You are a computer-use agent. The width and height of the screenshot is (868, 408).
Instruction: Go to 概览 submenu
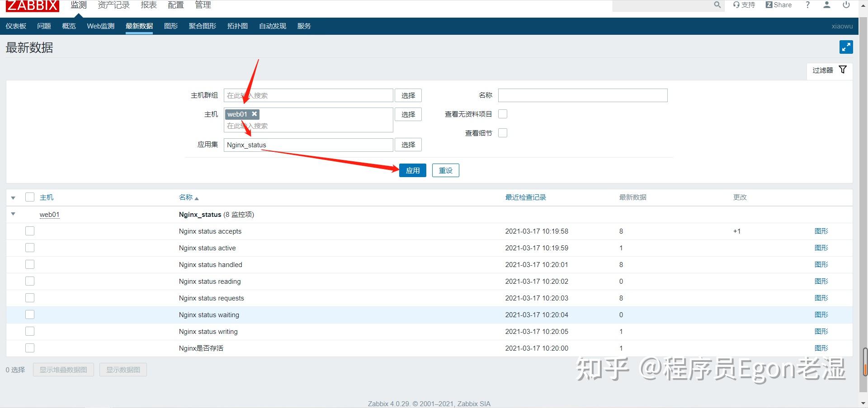[x=69, y=26]
